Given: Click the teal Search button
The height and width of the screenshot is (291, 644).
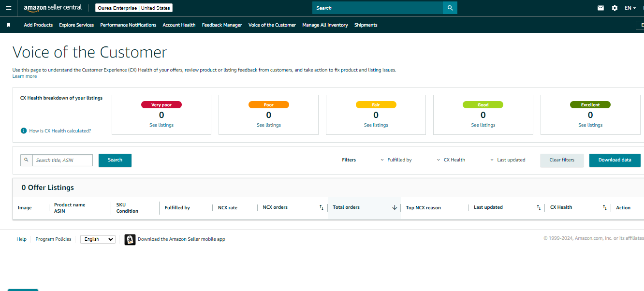Looking at the screenshot, I should pos(115,160).
